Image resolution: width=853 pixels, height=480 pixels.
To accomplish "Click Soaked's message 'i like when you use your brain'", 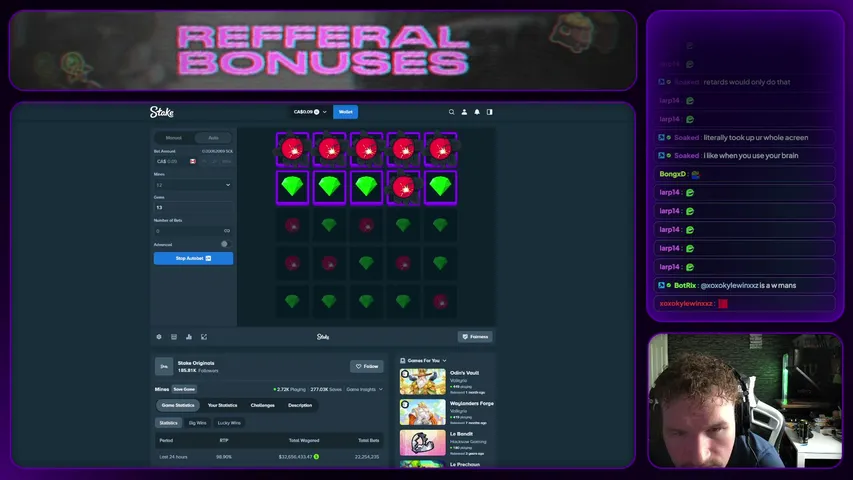I will click(751, 156).
